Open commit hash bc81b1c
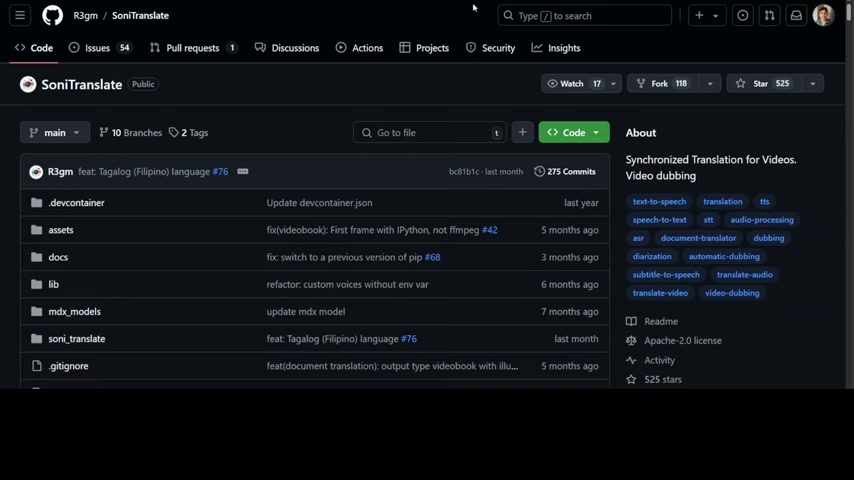854x480 pixels. pyautogui.click(x=464, y=172)
